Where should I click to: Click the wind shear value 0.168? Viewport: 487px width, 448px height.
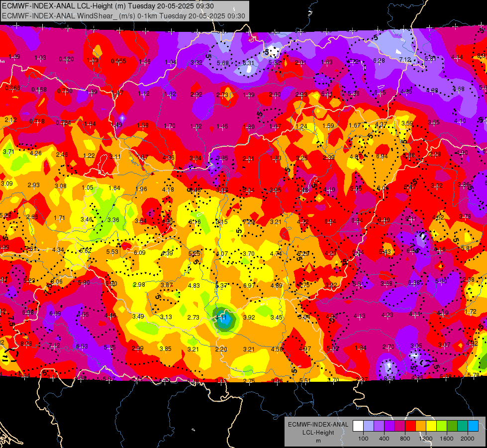[x=39, y=90]
